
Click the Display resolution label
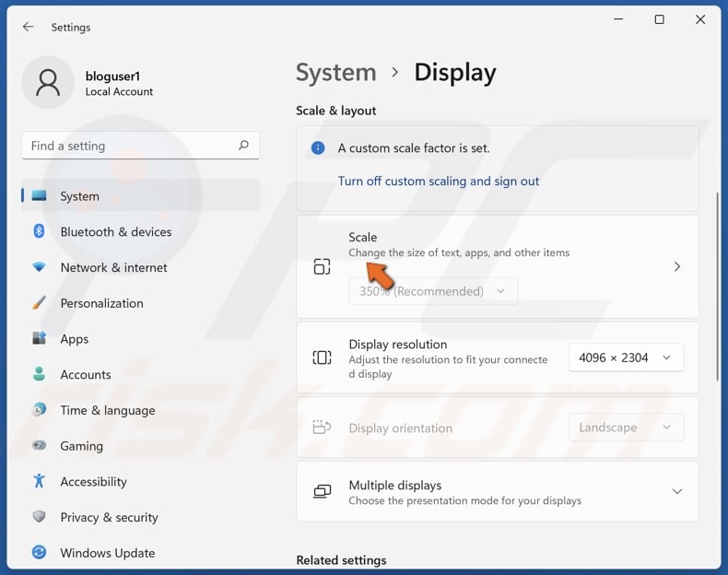coord(398,345)
